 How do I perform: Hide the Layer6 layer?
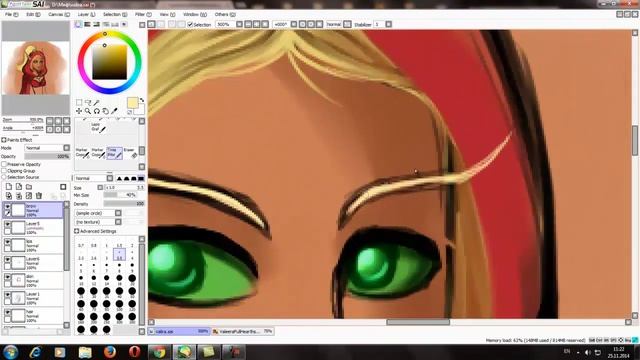point(7,260)
